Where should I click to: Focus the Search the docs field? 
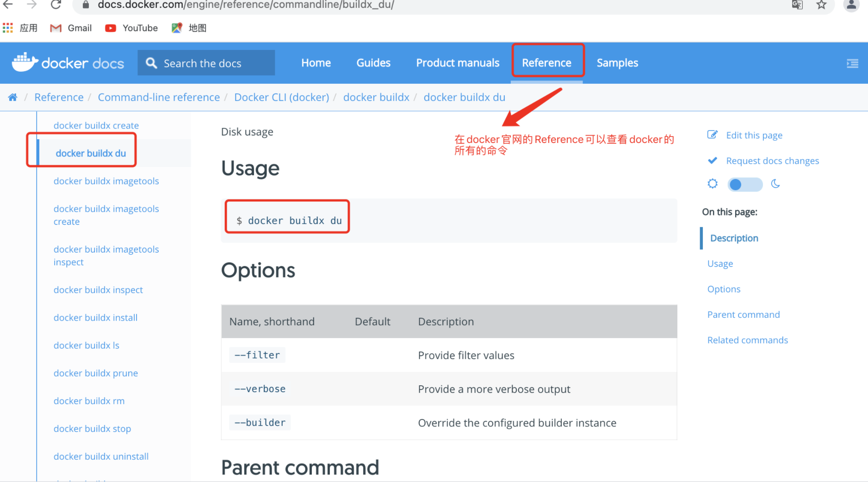point(206,63)
